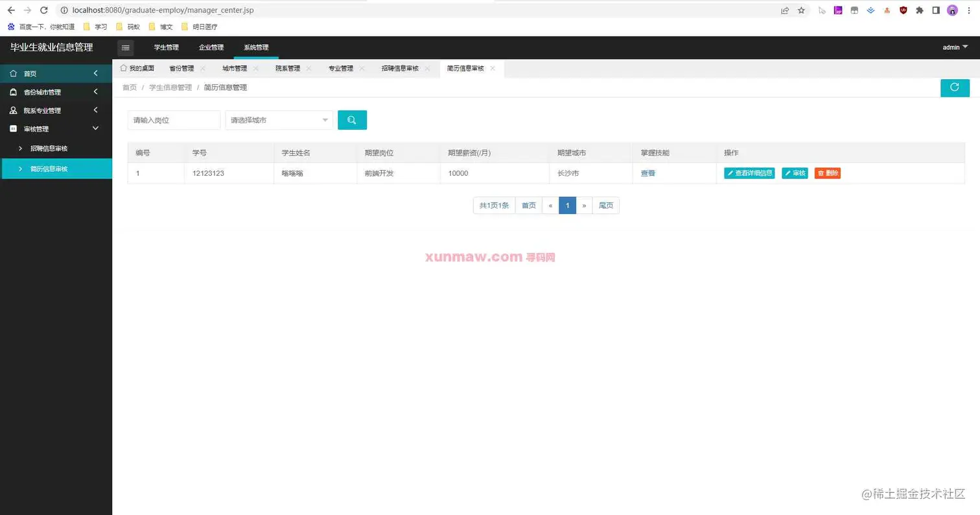Expand the 省份城市管理 sidebar menu
The width and height of the screenshot is (980, 515).
click(96, 92)
